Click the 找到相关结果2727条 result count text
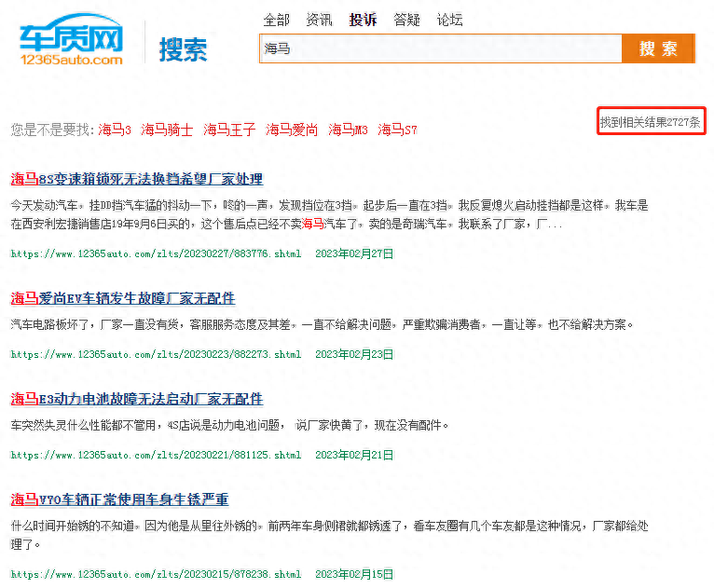 point(651,122)
